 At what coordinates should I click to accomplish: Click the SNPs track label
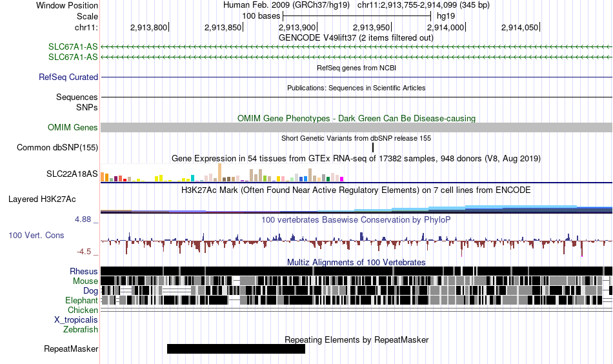coord(87,107)
